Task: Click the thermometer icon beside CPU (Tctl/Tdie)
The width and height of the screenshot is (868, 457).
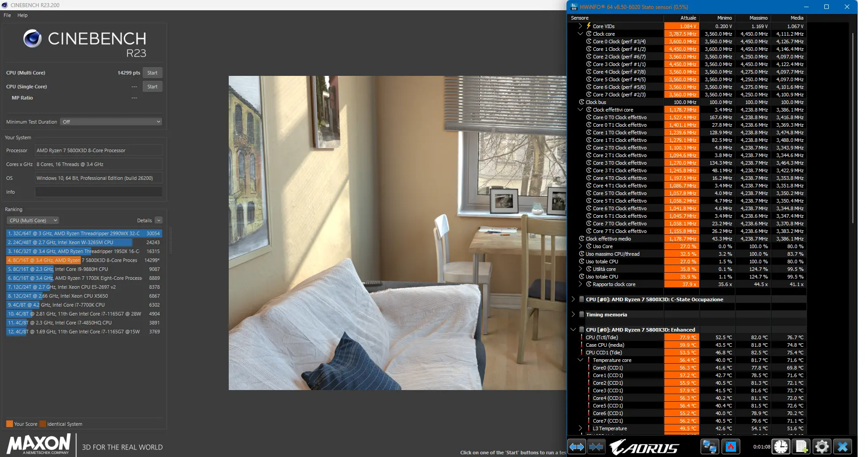Action: pyautogui.click(x=582, y=337)
